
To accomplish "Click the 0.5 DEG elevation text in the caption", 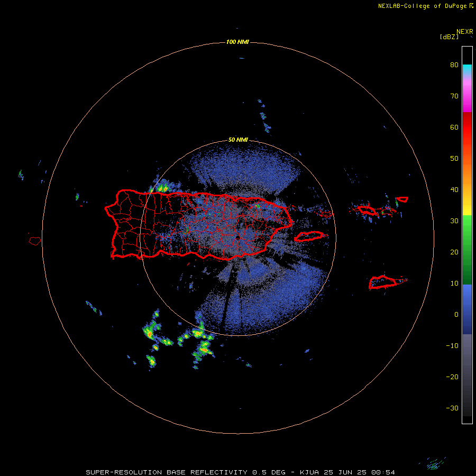I will (269, 472).
